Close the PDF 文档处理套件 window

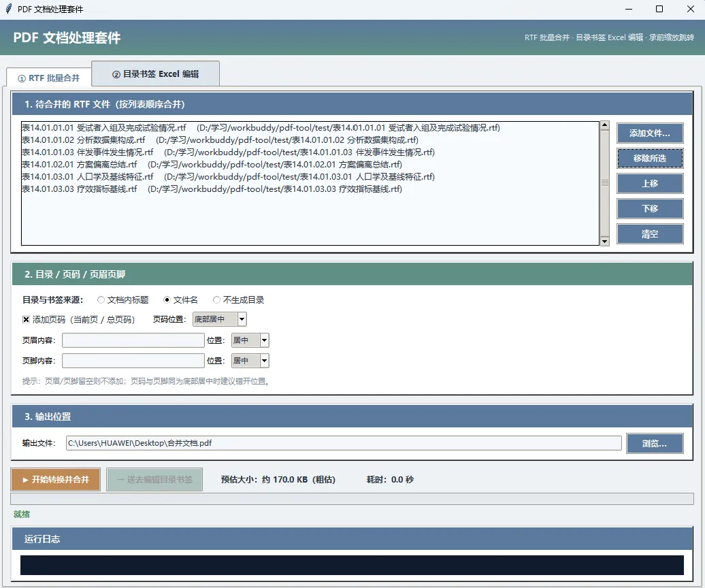coord(691,9)
